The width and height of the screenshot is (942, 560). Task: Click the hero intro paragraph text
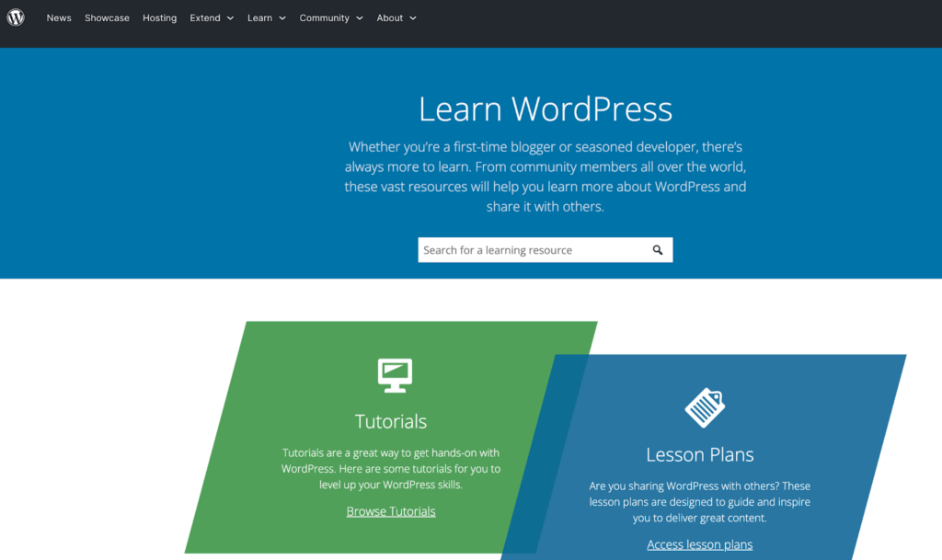pyautogui.click(x=546, y=177)
